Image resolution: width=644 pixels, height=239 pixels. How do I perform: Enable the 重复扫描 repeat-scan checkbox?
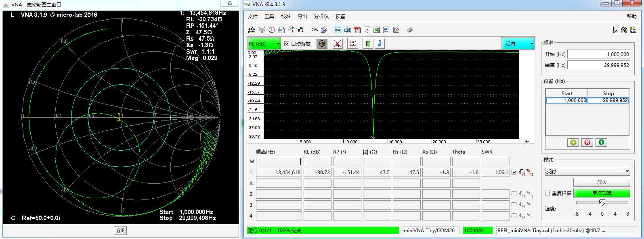point(548,193)
